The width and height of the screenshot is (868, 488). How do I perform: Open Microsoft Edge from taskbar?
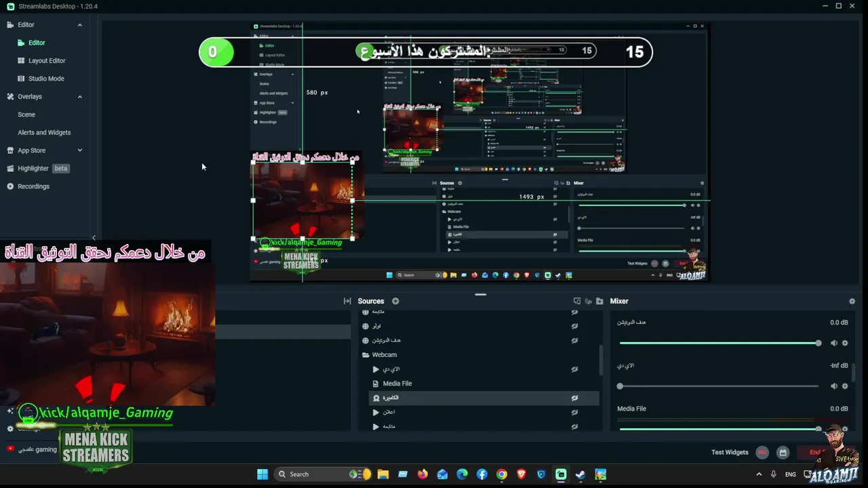tap(462, 474)
